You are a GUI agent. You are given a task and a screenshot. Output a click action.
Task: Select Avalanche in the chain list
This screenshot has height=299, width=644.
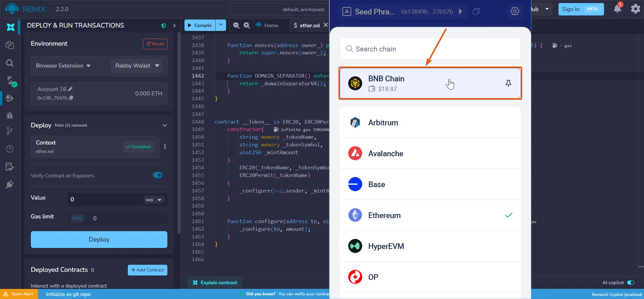[430, 154]
